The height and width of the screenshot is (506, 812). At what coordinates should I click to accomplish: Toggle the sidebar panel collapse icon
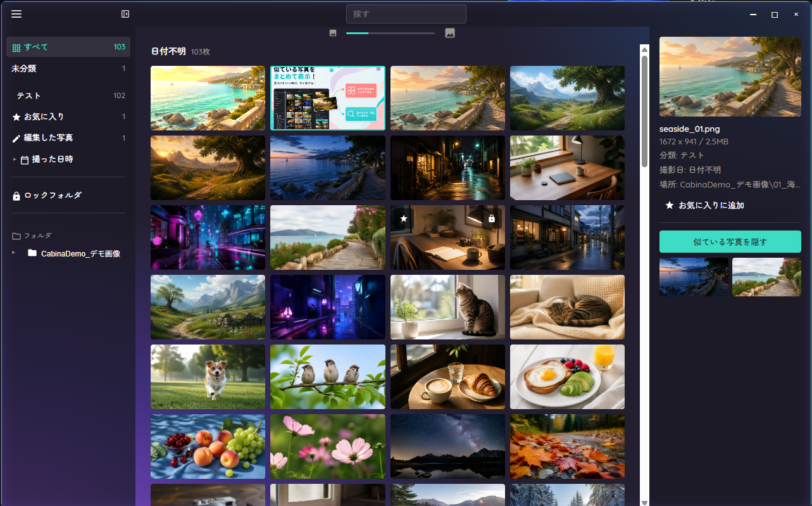click(x=125, y=14)
